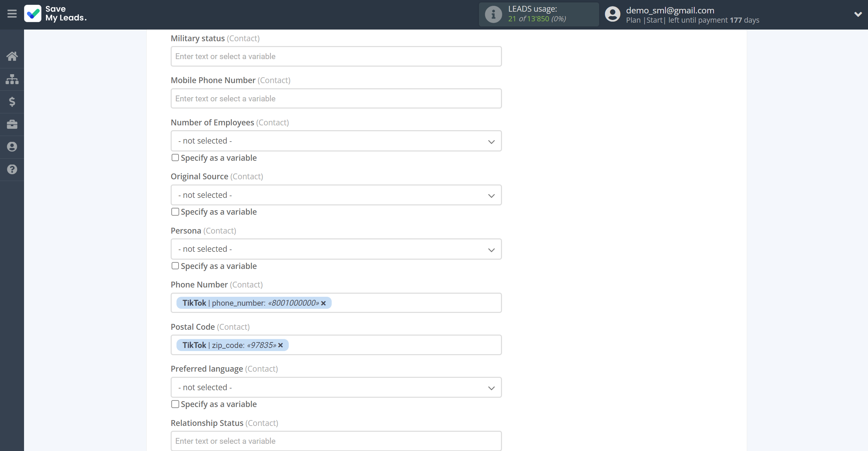Remove the TikTok zip_code variable
This screenshot has width=868, height=451.
(x=281, y=345)
